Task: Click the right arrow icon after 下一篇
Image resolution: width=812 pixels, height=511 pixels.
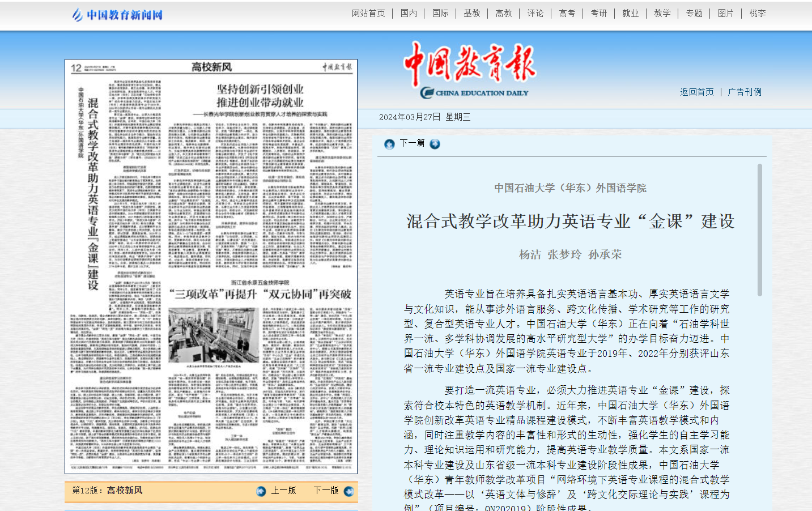Action: point(435,144)
